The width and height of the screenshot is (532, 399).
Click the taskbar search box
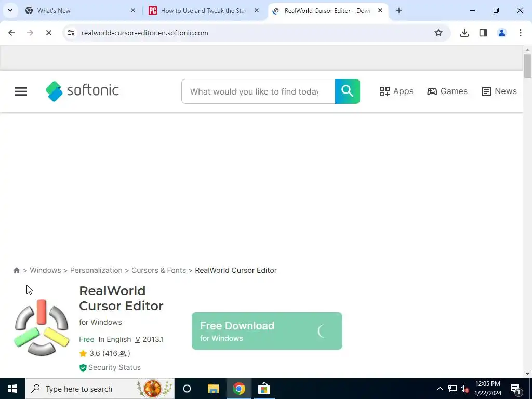click(x=100, y=389)
